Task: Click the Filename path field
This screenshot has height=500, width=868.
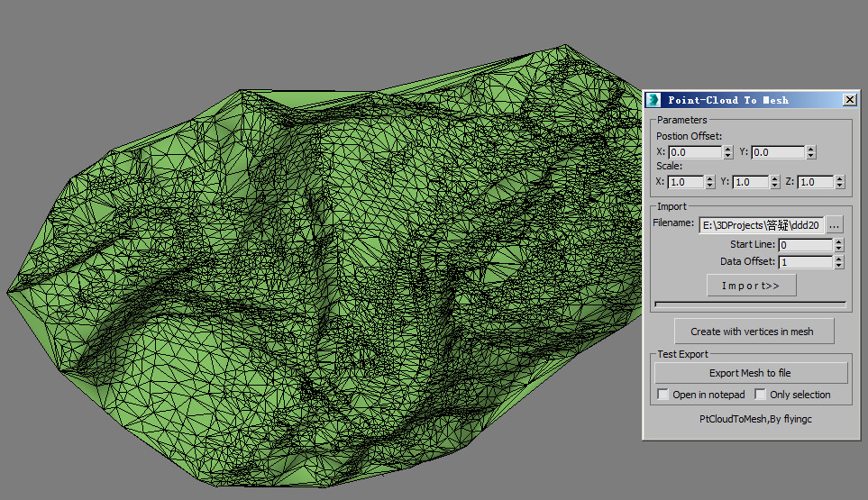Action: [x=761, y=225]
